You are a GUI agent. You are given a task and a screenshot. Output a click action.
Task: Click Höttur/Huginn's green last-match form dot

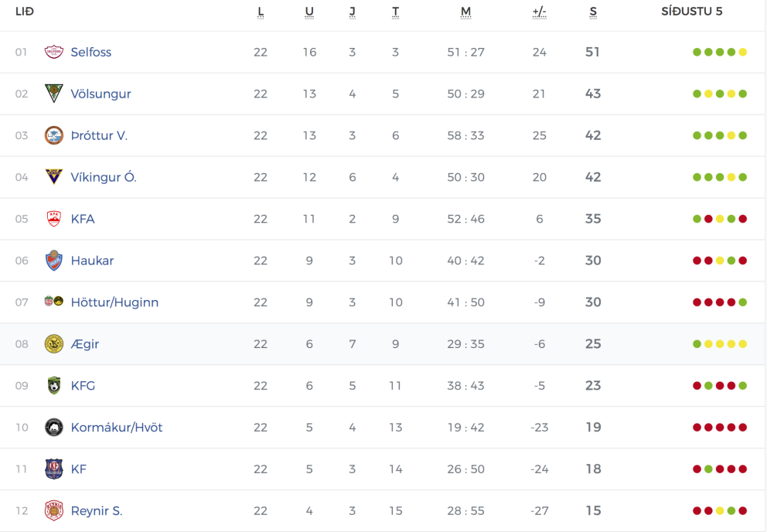coord(743,302)
